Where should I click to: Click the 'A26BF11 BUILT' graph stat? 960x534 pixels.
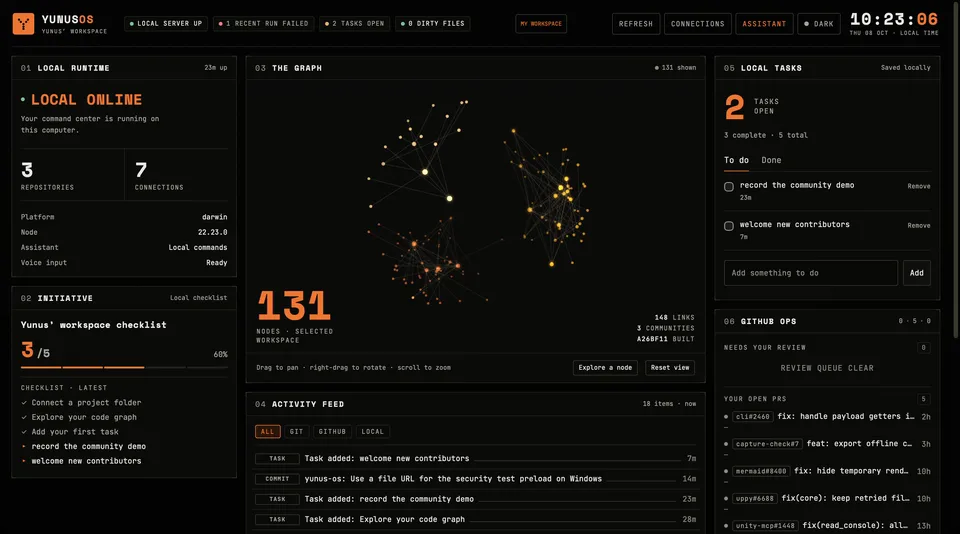(x=666, y=339)
